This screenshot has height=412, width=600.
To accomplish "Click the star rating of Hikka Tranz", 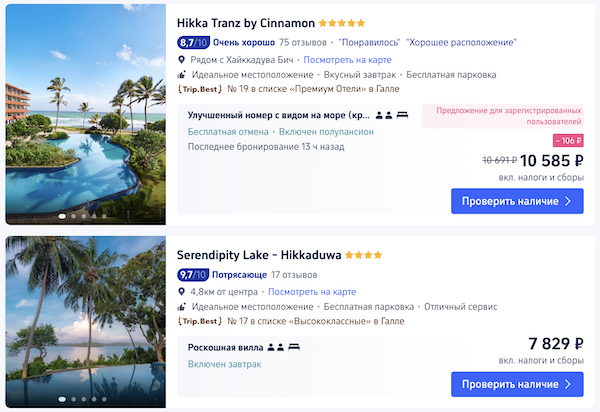I will [342, 23].
